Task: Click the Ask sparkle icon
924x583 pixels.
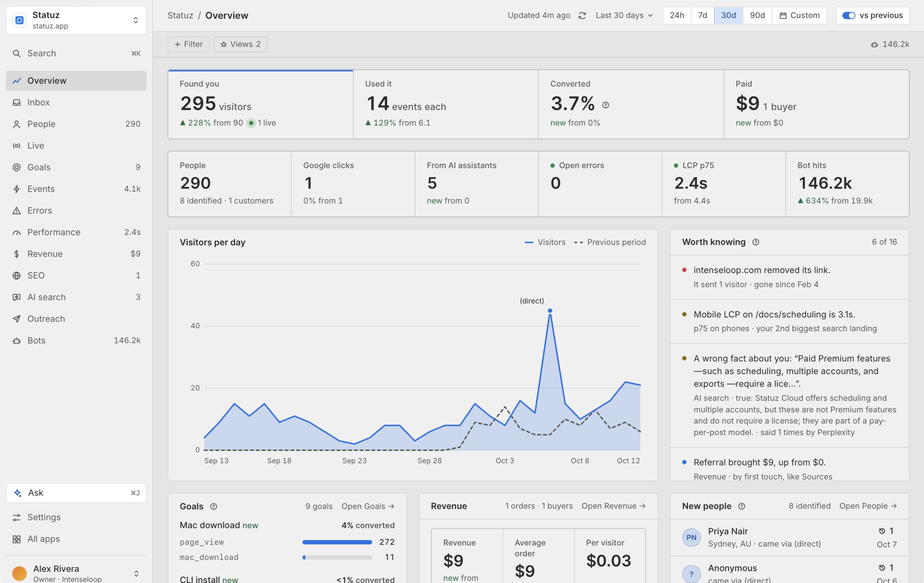Action: pos(18,493)
